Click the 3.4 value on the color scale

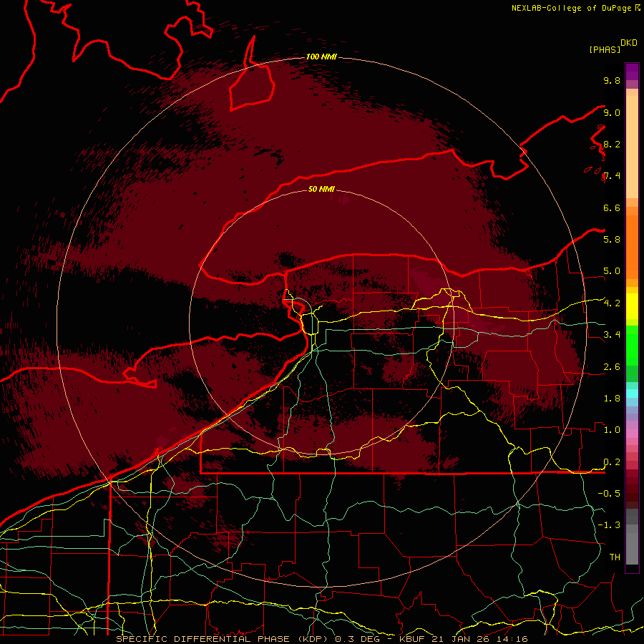point(612,334)
